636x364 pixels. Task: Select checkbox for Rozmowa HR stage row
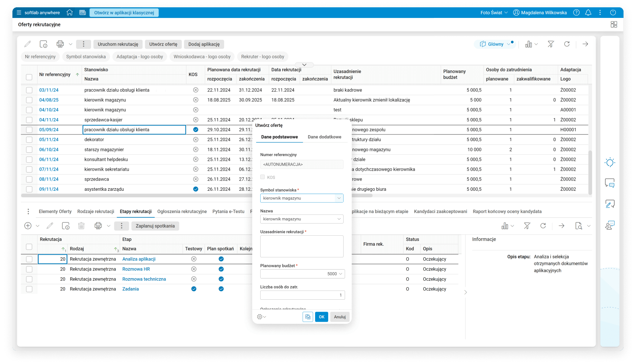point(29,269)
